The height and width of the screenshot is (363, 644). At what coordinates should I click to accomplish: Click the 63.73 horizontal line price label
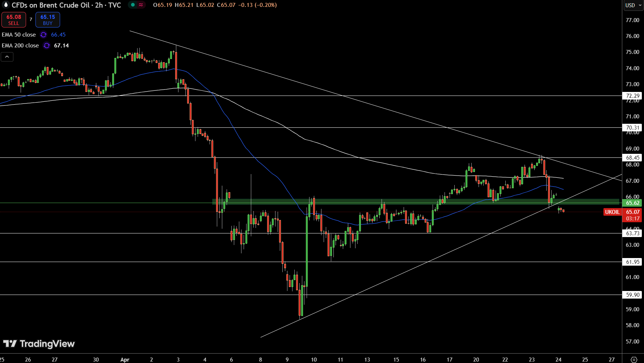[633, 233]
